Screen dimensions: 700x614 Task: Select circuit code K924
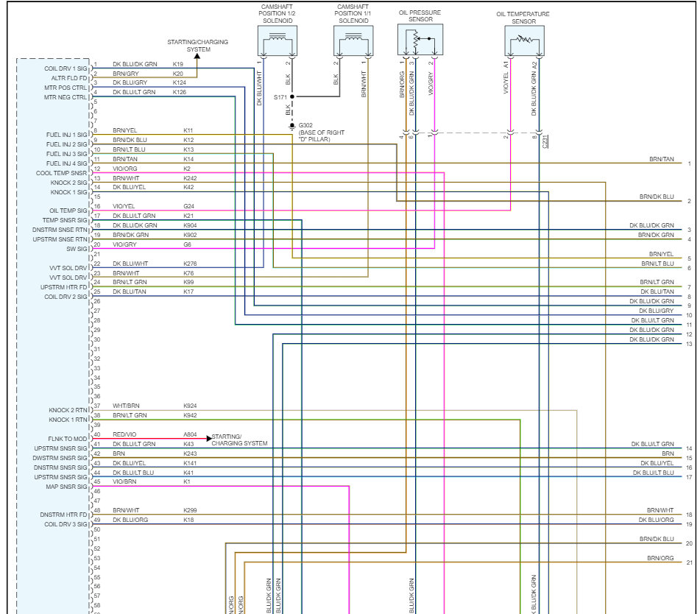pos(190,406)
